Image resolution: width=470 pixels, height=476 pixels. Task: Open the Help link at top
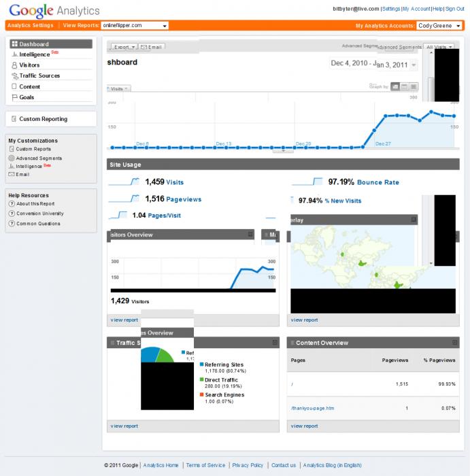437,9
